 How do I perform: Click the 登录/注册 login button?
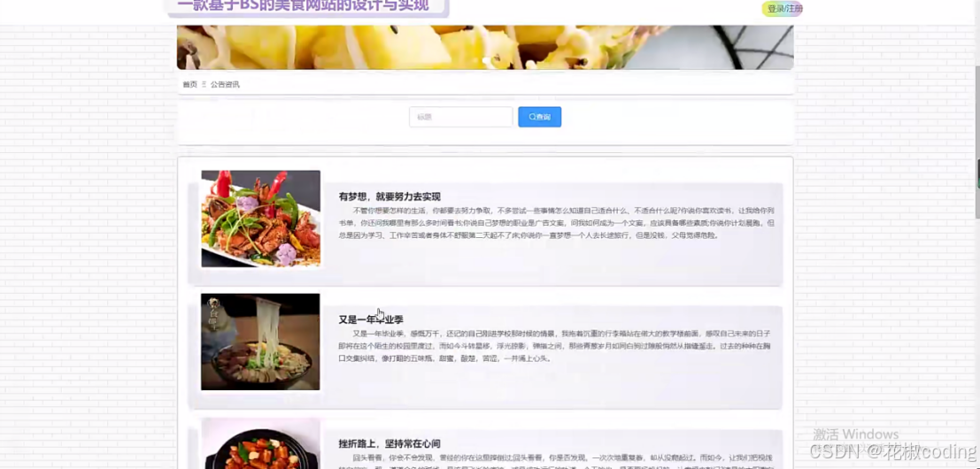click(782, 9)
